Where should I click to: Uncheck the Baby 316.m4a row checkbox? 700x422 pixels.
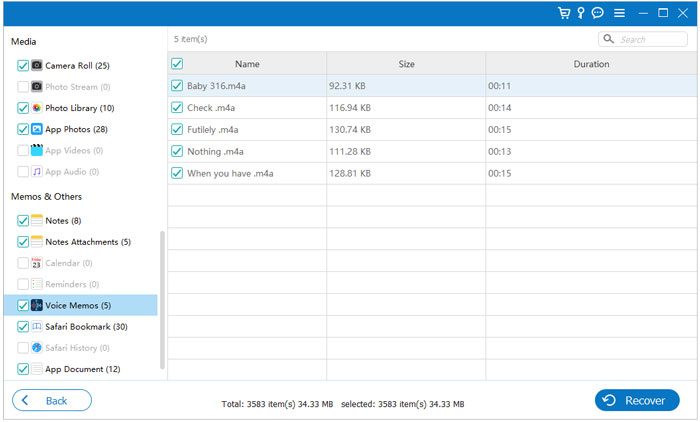pyautogui.click(x=177, y=85)
